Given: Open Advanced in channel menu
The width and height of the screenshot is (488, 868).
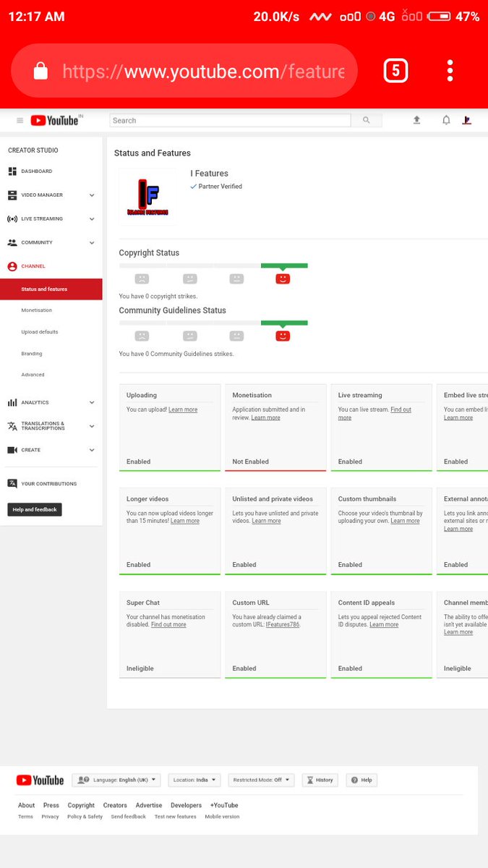Looking at the screenshot, I should pos(33,375).
